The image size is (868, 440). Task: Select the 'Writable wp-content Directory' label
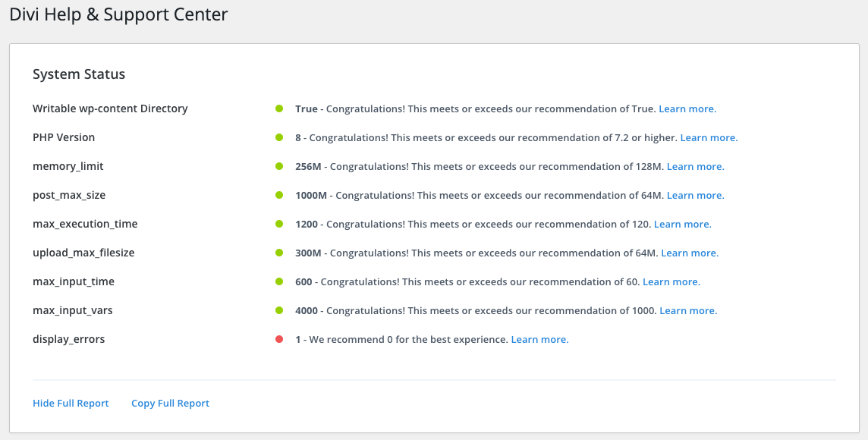click(x=110, y=109)
